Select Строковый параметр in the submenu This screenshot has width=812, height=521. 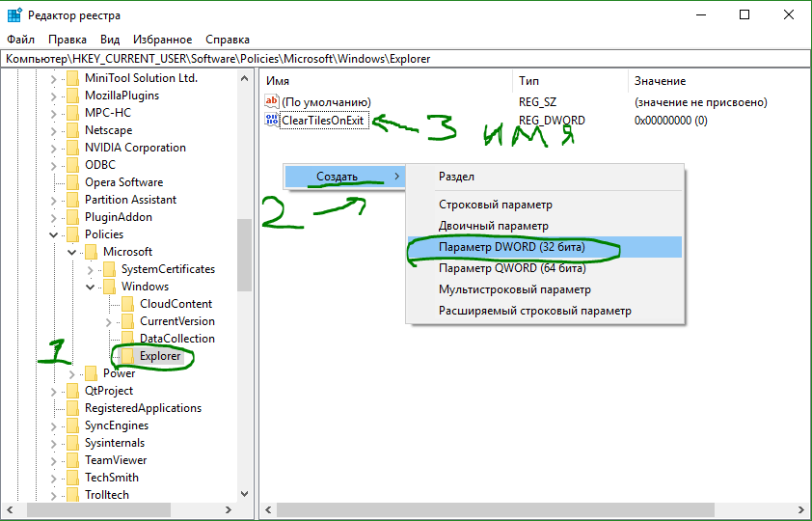[496, 205]
